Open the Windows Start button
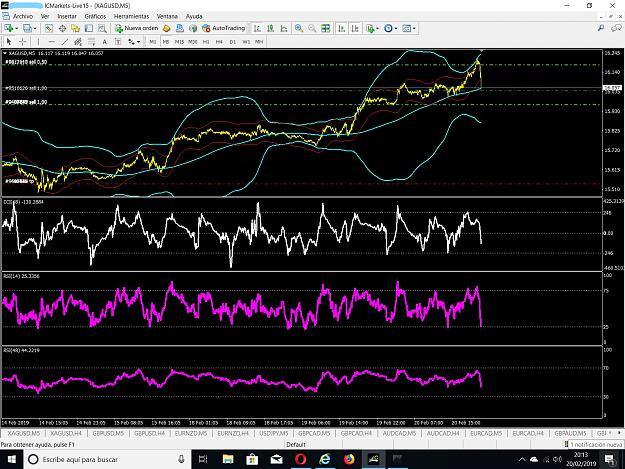This screenshot has width=625, height=469. click(12, 459)
